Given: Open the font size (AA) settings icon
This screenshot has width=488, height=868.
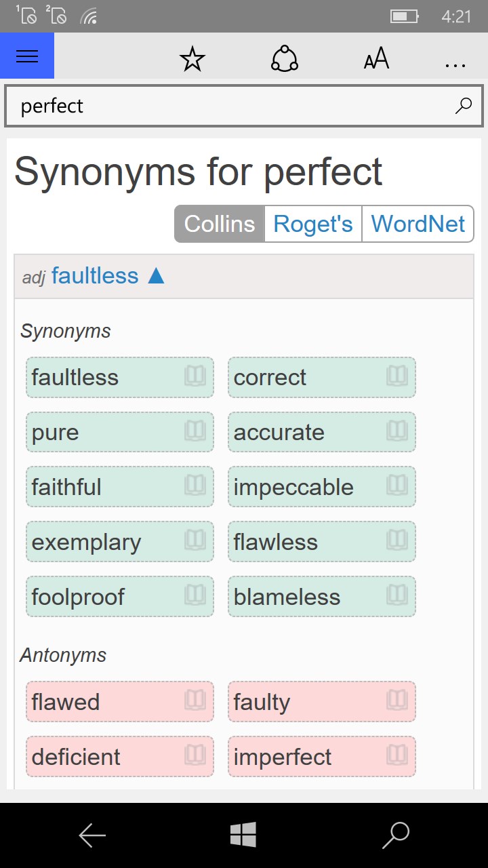Looking at the screenshot, I should point(376,59).
